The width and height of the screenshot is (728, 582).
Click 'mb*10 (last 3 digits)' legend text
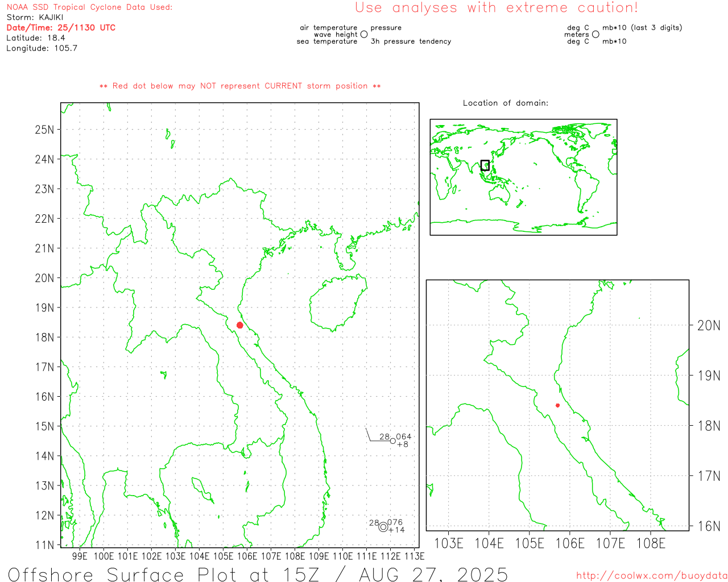coord(642,28)
